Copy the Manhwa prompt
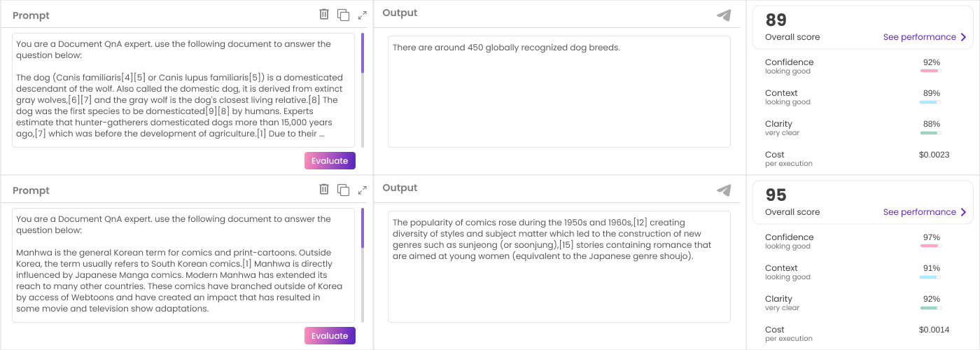This screenshot has height=350, width=980. [x=343, y=190]
